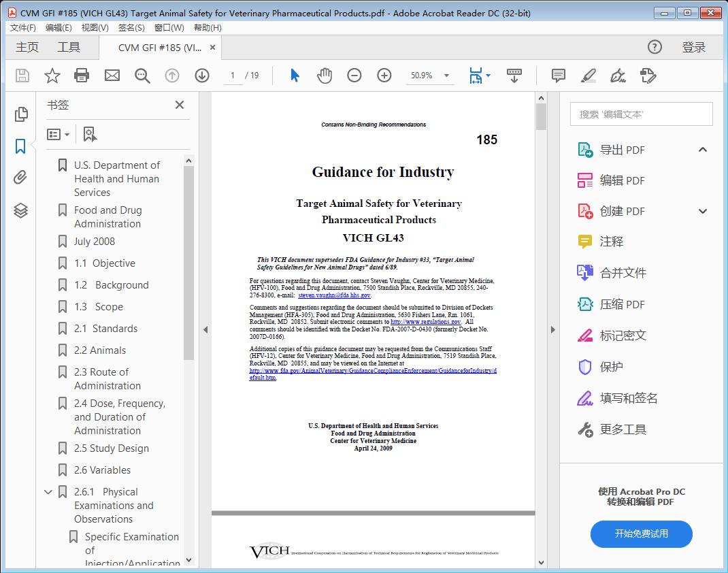728x573 pixels.
Task: Open the Help question mark
Action: [x=655, y=47]
